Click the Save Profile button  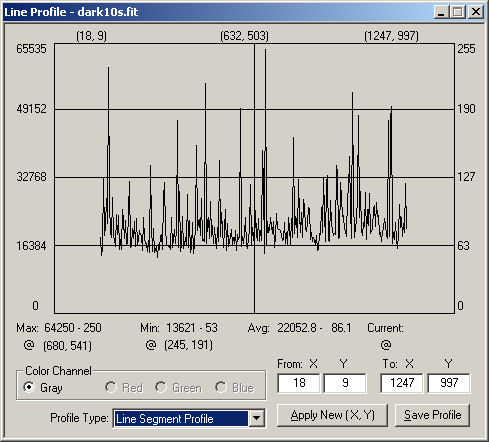pos(432,415)
